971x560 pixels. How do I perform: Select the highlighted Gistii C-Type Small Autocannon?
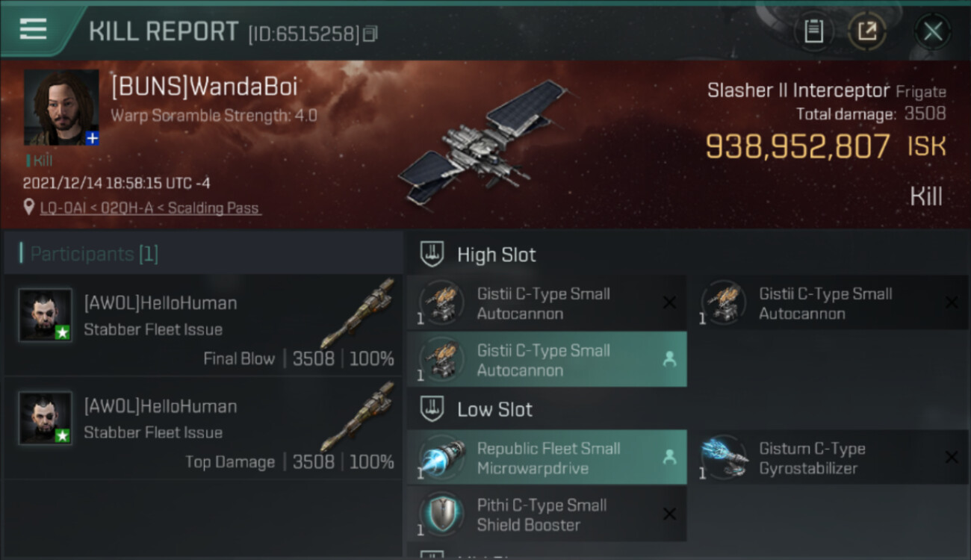(x=547, y=359)
